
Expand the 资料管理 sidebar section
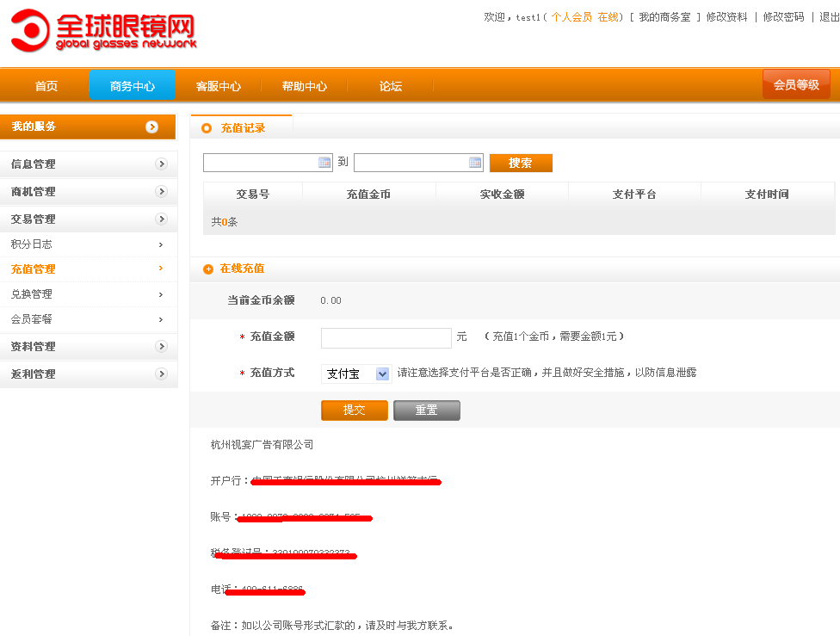click(161, 347)
